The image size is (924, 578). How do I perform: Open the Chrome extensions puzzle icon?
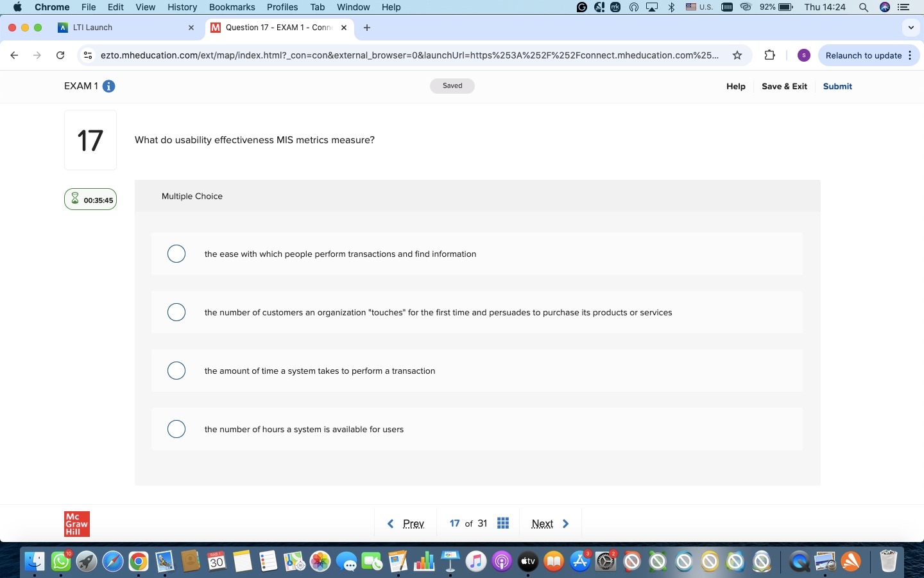coord(770,56)
